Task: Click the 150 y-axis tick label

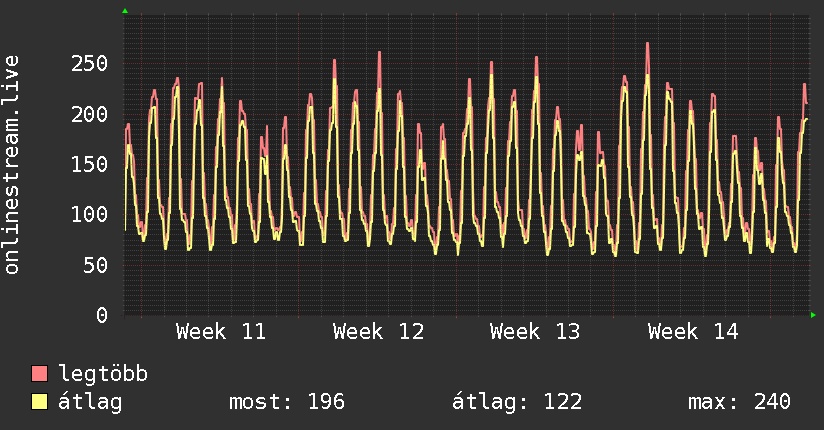Action: [89, 165]
